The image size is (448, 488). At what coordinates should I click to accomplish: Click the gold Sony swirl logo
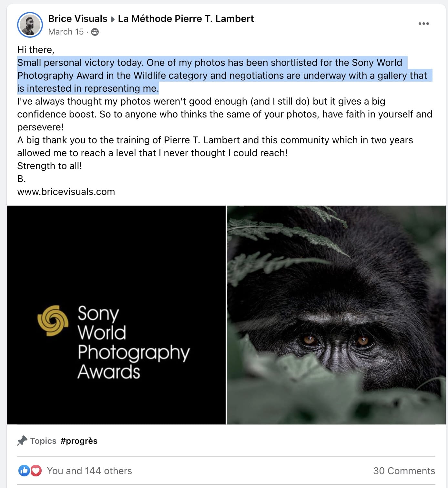tap(53, 320)
